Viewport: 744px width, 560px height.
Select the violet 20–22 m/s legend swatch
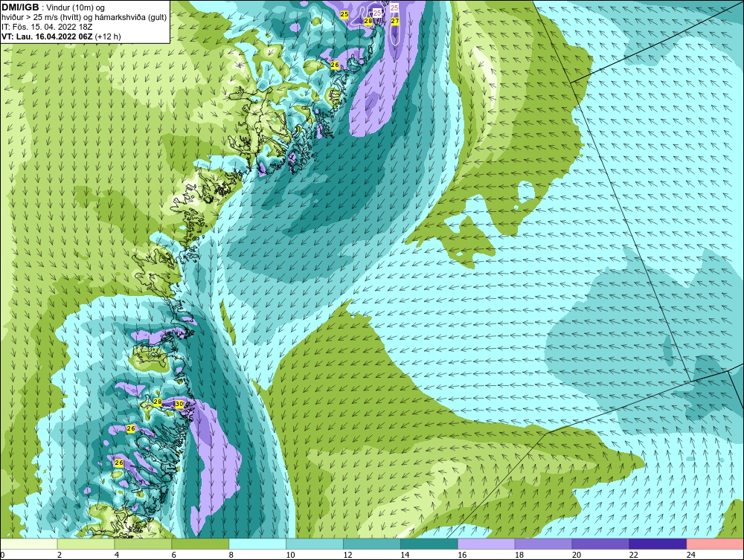(600, 544)
